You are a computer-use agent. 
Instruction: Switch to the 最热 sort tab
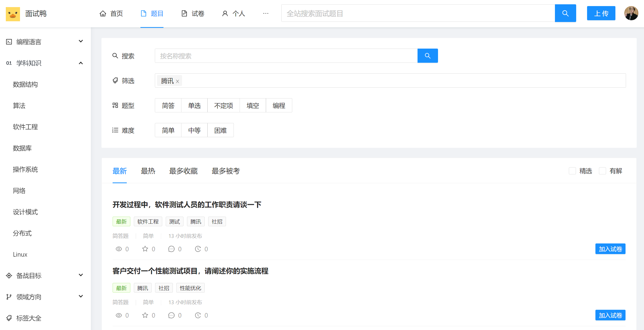(148, 171)
